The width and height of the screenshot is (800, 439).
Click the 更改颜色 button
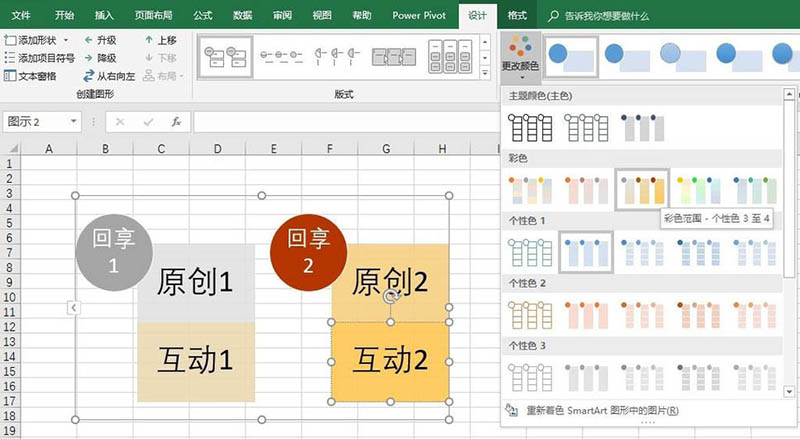pos(520,58)
